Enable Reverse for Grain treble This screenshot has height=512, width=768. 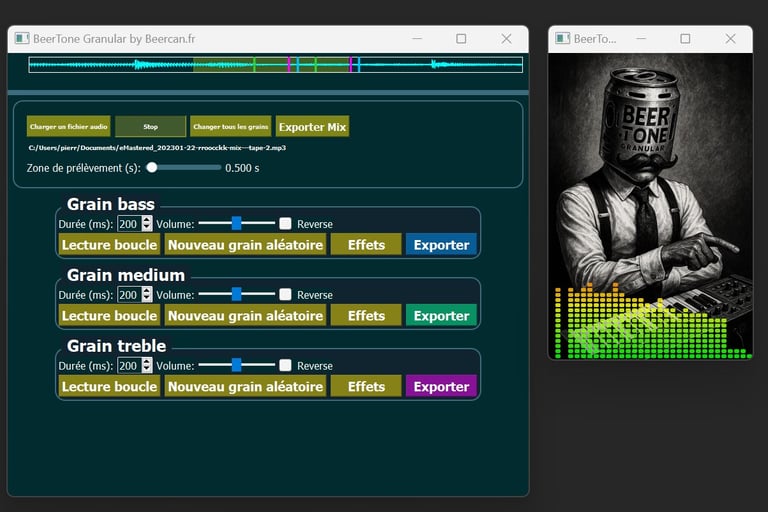285,366
